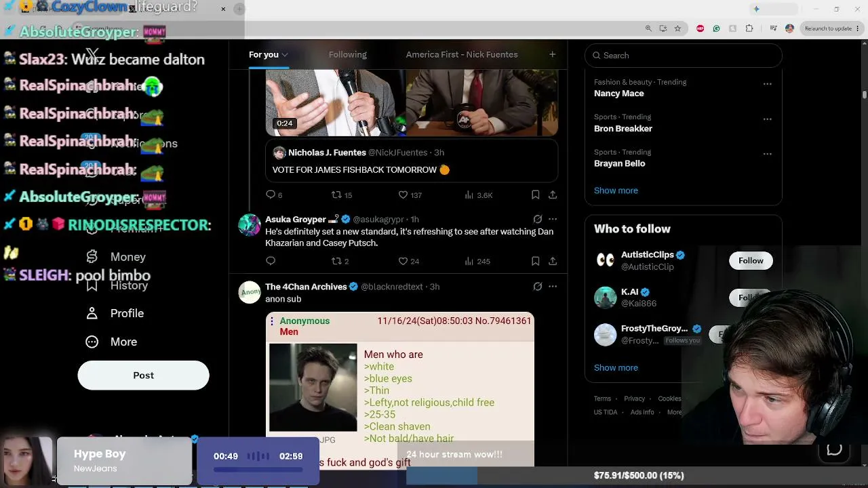Open the browser zoom magnifier icon
This screenshot has height=488, width=868.
(x=648, y=28)
